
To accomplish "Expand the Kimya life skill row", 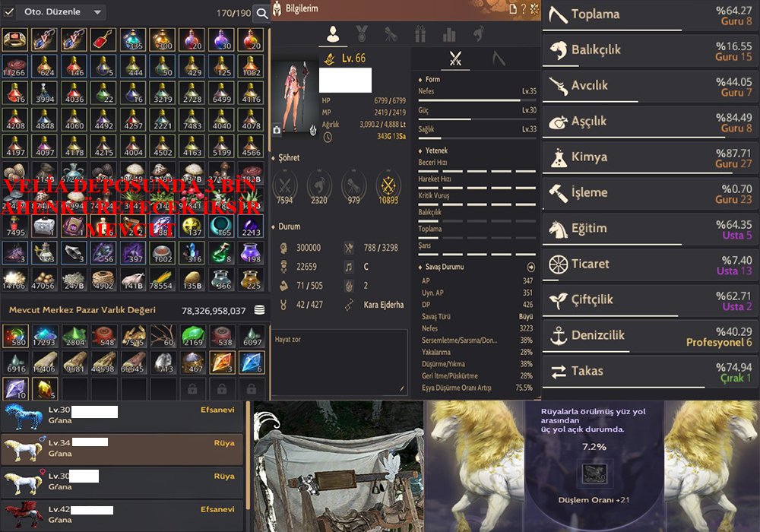I will coord(651,157).
